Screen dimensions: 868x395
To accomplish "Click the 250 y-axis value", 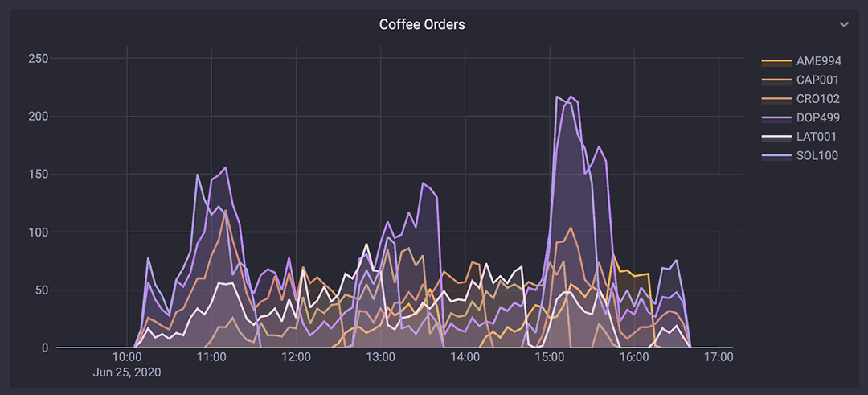I will (39, 58).
